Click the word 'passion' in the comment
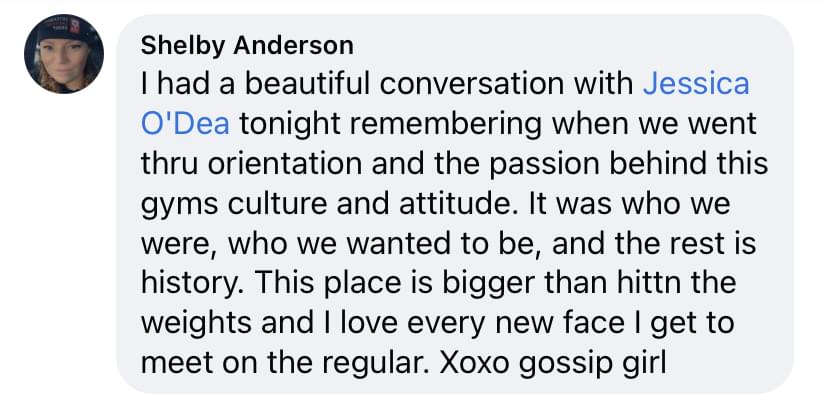 pos(543,166)
